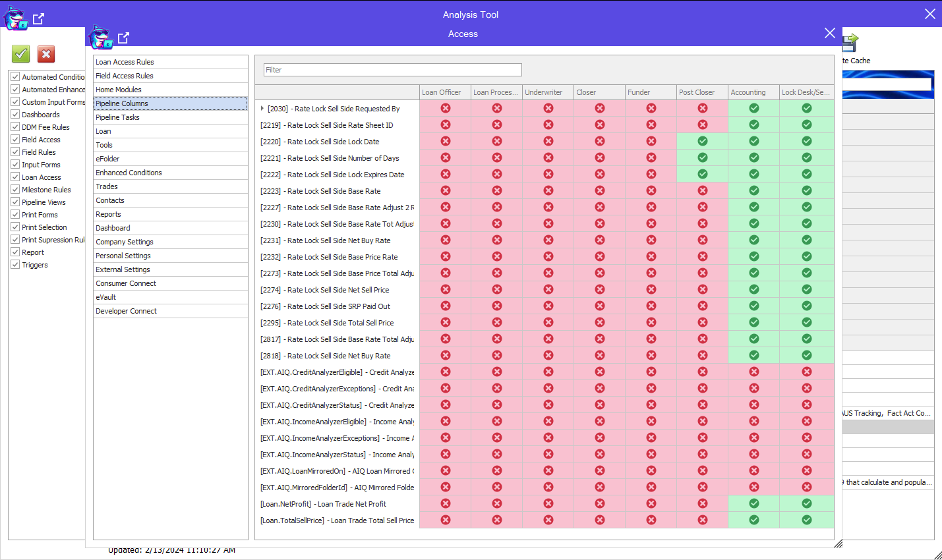942x560 pixels.
Task: Click green check for Accounting on row 2030
Action: coord(753,108)
